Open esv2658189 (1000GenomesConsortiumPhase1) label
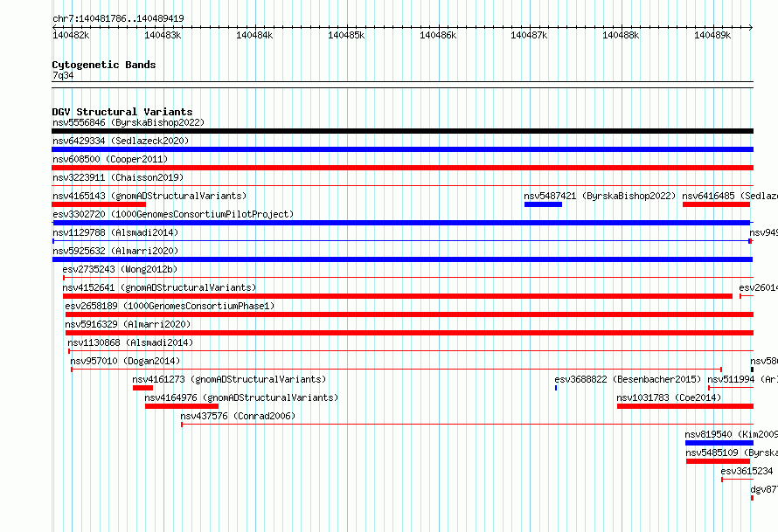 170,306
